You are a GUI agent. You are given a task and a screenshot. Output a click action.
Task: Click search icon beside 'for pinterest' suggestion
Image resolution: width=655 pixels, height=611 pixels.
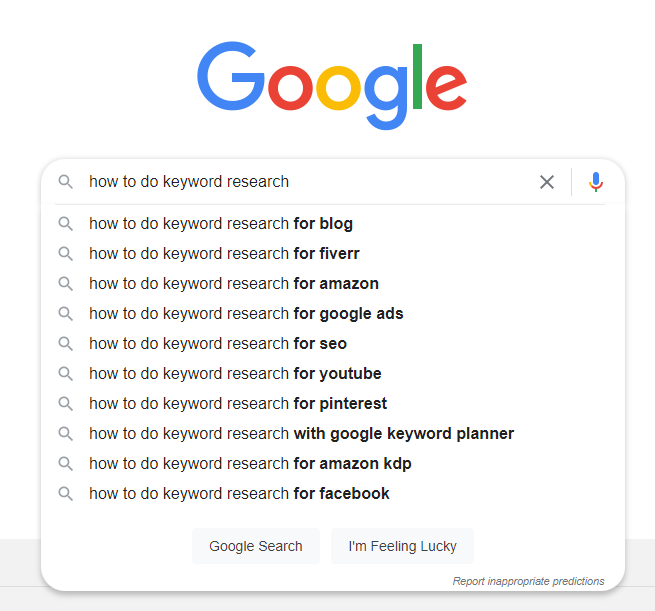pyautogui.click(x=66, y=404)
